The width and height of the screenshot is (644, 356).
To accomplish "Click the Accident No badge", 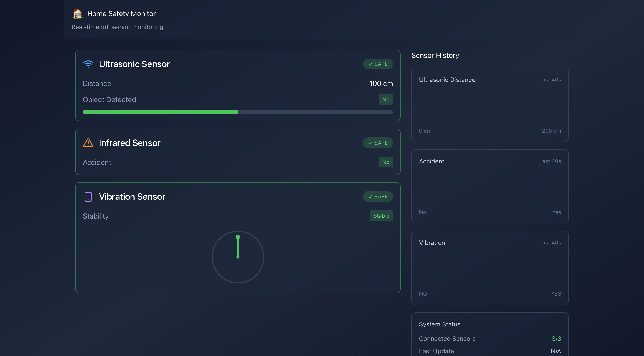I will pos(386,162).
